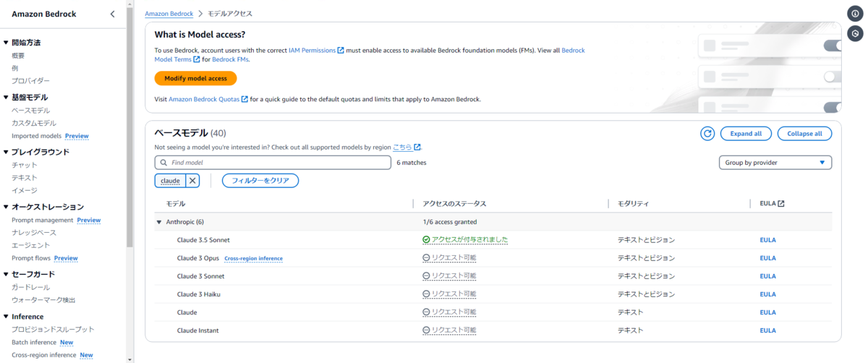Collapse the Amazon Bedrock sidebar
868x363 pixels.
(112, 14)
